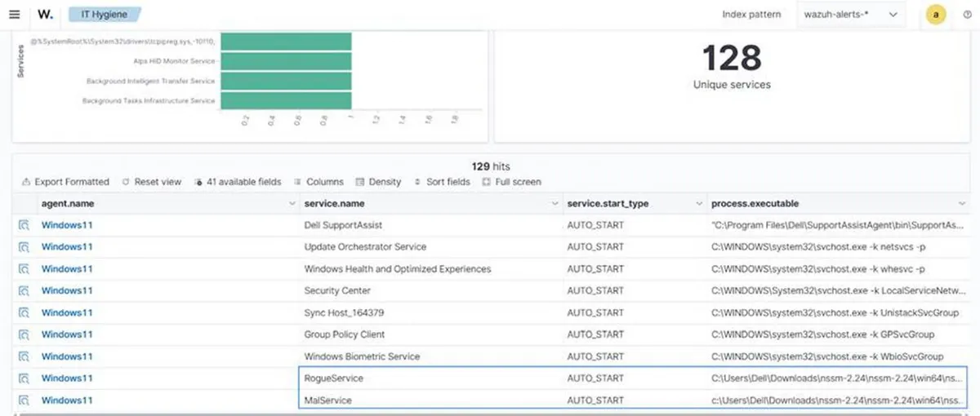Inspect document for Windows Biometric Service row
The image size is (980, 416).
pos(24,356)
